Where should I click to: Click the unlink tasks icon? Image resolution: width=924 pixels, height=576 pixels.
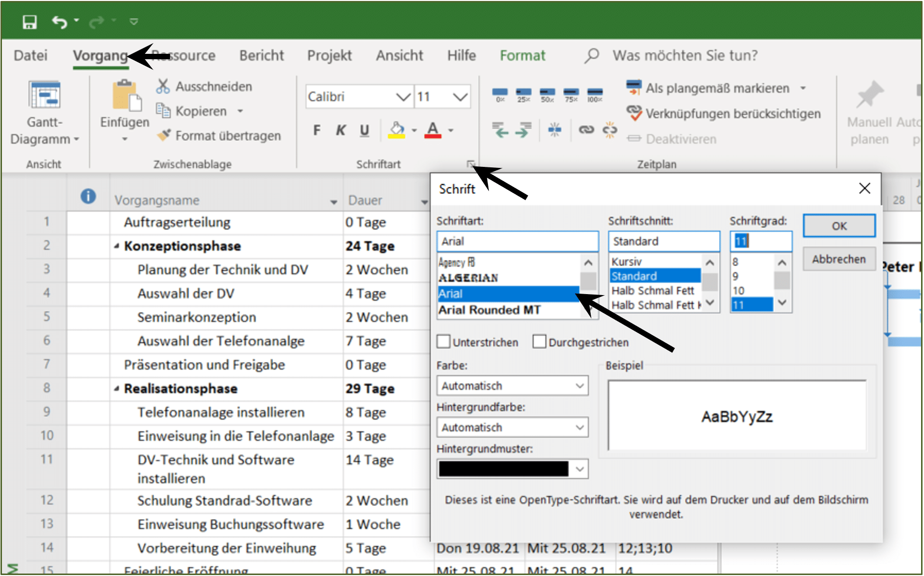[610, 130]
